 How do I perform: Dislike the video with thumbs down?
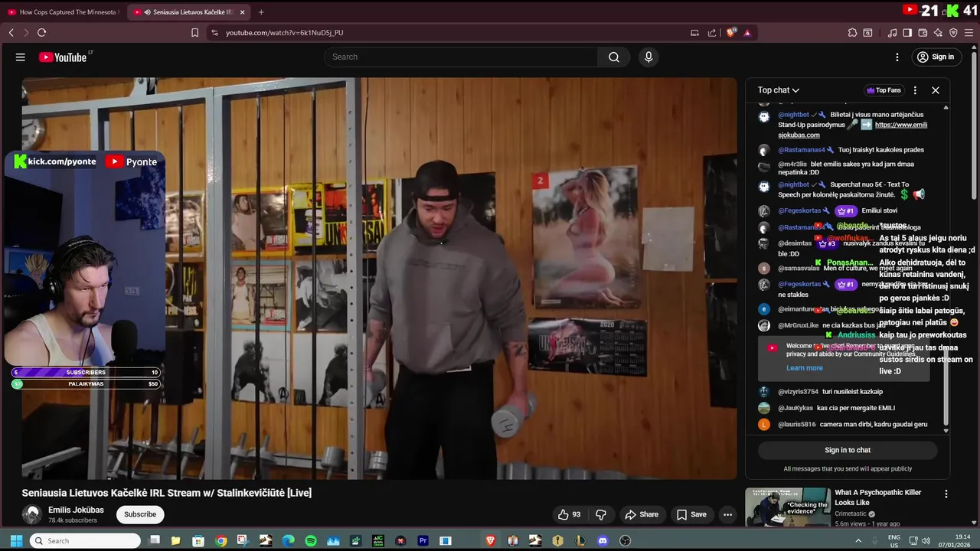601,514
